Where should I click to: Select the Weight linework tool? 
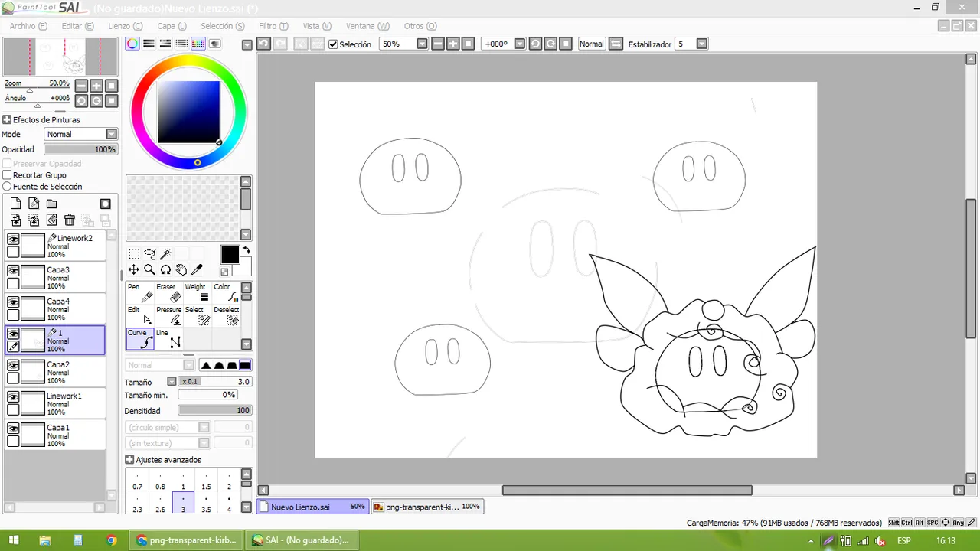tap(198, 292)
